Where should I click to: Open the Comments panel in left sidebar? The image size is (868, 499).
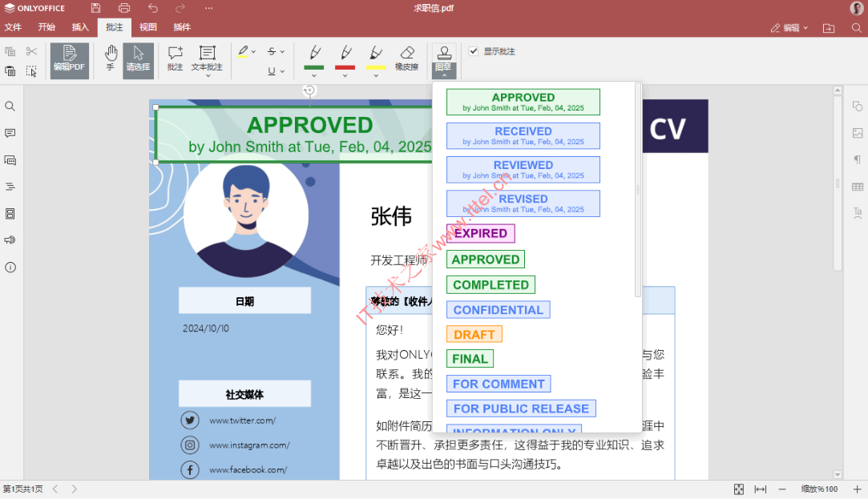(10, 133)
